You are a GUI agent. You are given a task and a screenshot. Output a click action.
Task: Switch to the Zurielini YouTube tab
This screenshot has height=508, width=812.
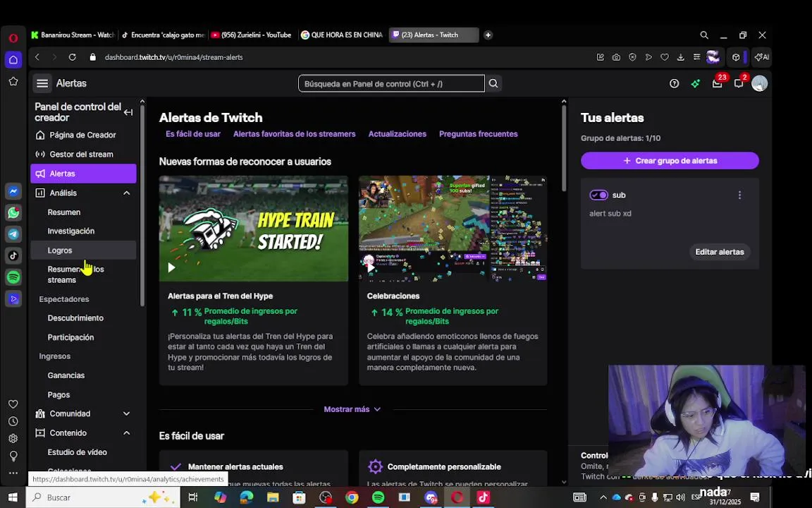pos(251,35)
